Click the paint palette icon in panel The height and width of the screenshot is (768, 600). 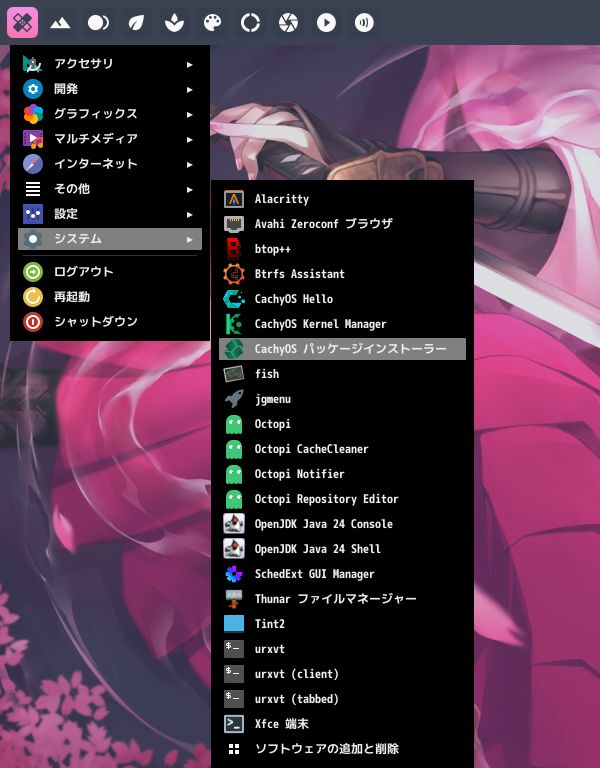point(213,23)
